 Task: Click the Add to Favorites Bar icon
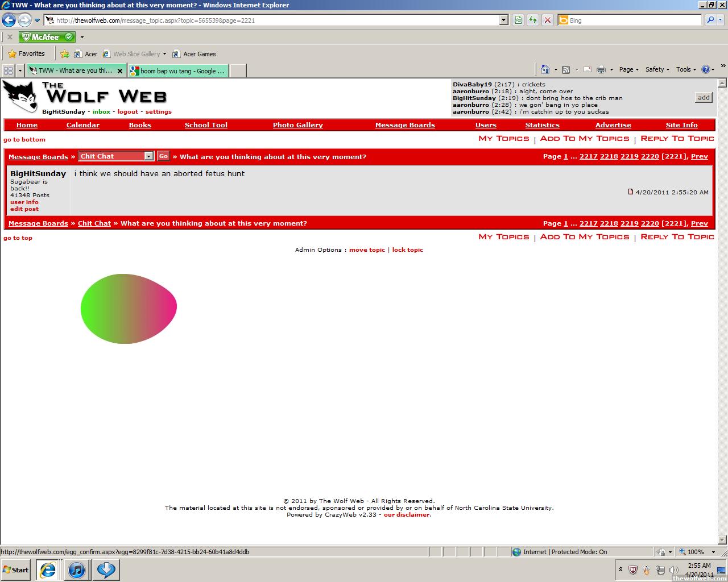pyautogui.click(x=65, y=54)
